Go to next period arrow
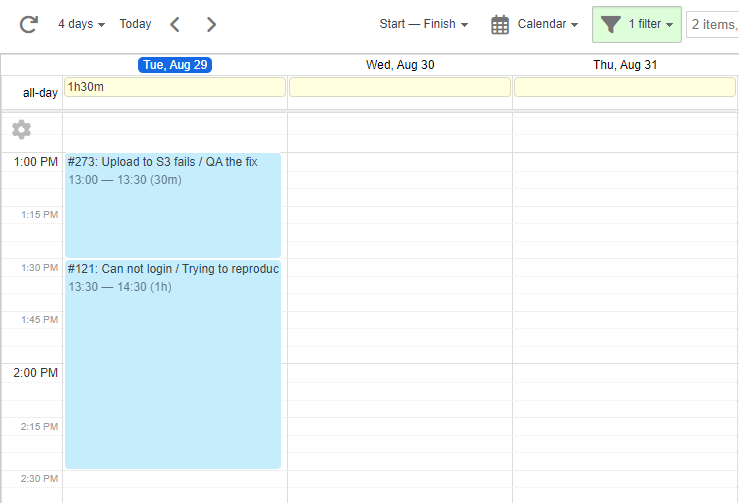Screen dimensions: 739x503 211,24
